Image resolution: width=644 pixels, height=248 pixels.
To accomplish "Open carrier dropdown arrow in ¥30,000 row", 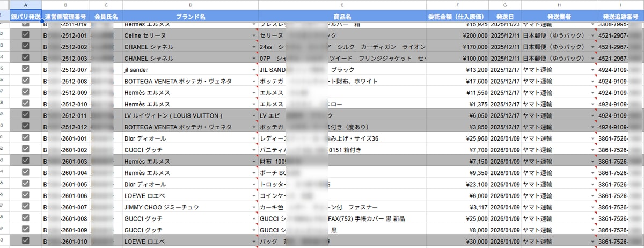I will pos(592,242).
